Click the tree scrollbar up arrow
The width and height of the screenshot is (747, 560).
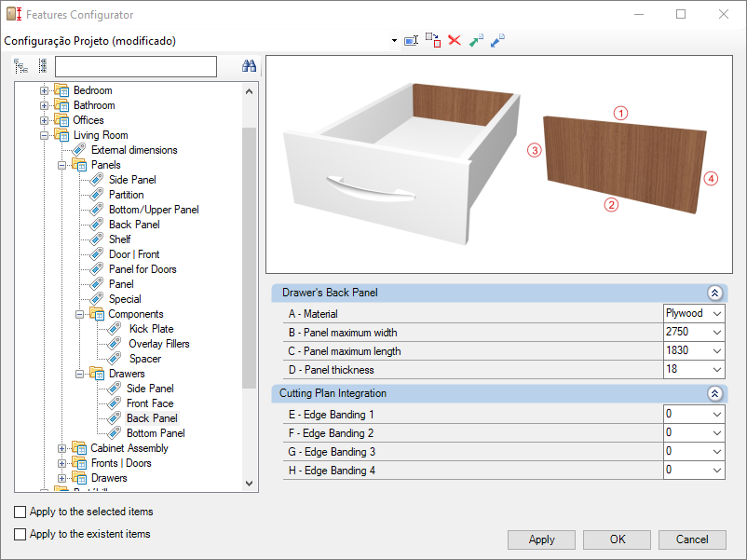(250, 91)
